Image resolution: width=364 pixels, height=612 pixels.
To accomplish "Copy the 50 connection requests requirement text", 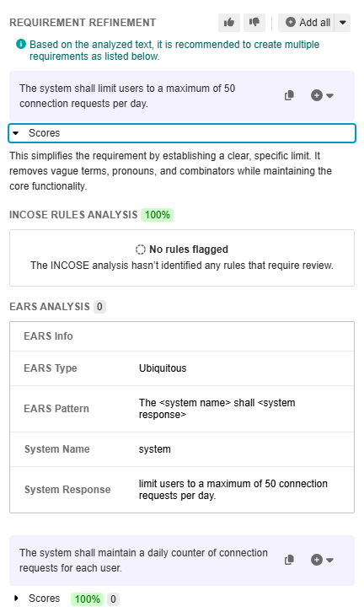I will [x=289, y=95].
